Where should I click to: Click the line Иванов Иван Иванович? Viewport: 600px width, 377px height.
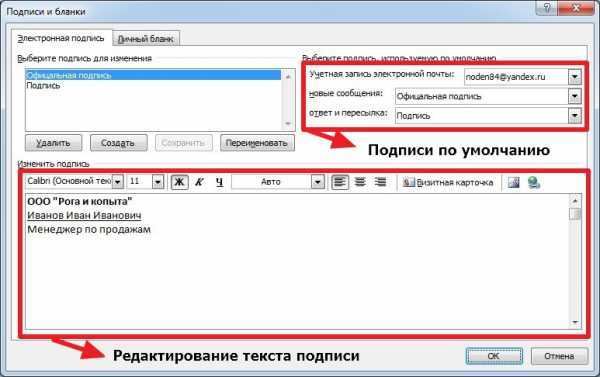point(84,215)
